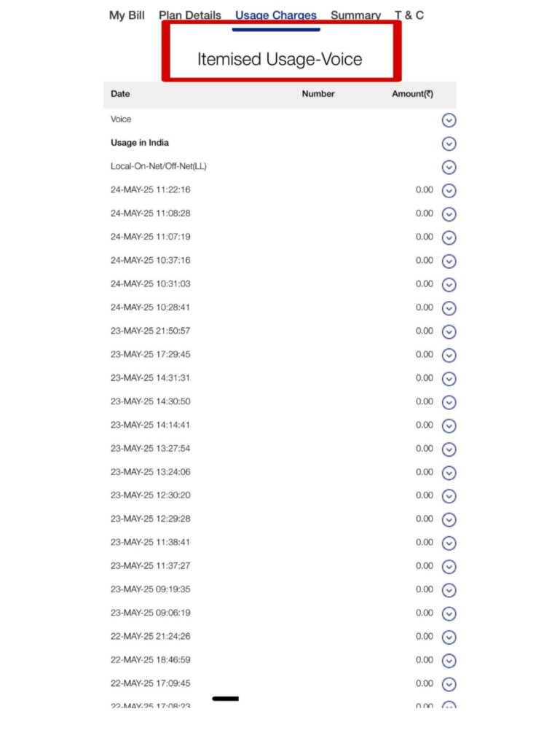
Task: Click the Amount column header
Action: click(x=412, y=94)
